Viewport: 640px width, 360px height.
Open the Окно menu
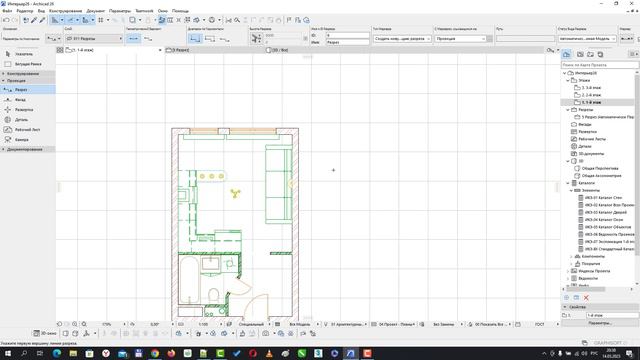click(x=162, y=11)
